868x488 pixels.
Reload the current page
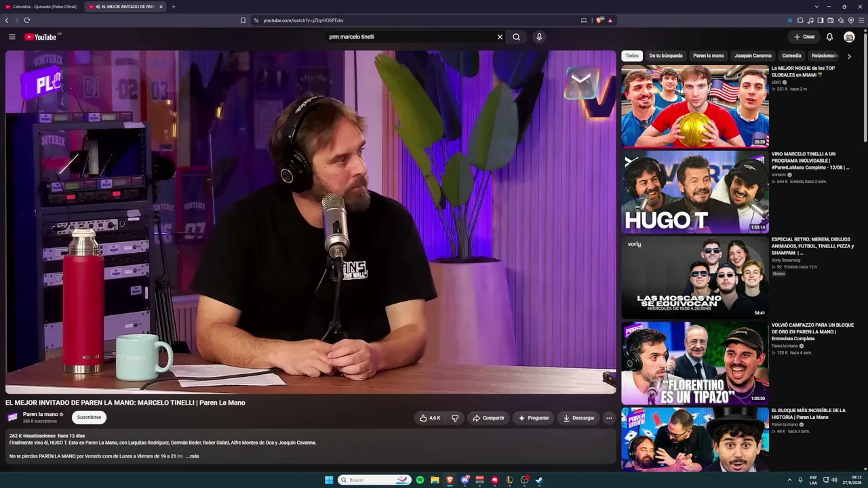(x=27, y=20)
